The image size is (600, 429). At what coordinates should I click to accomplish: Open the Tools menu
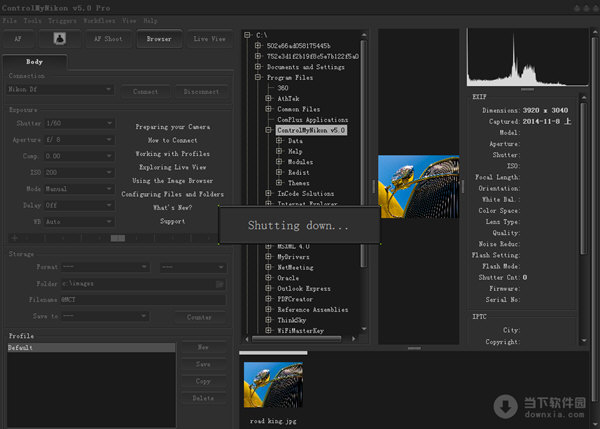(x=32, y=20)
